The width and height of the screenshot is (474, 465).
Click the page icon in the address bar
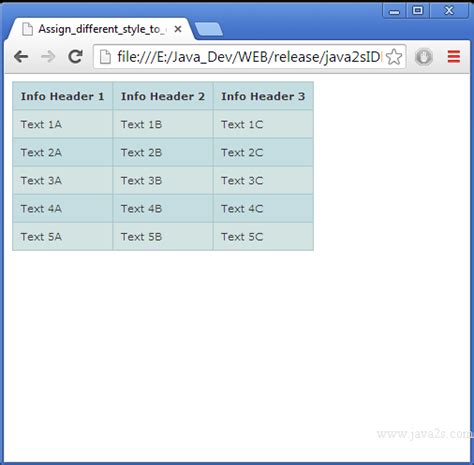105,57
